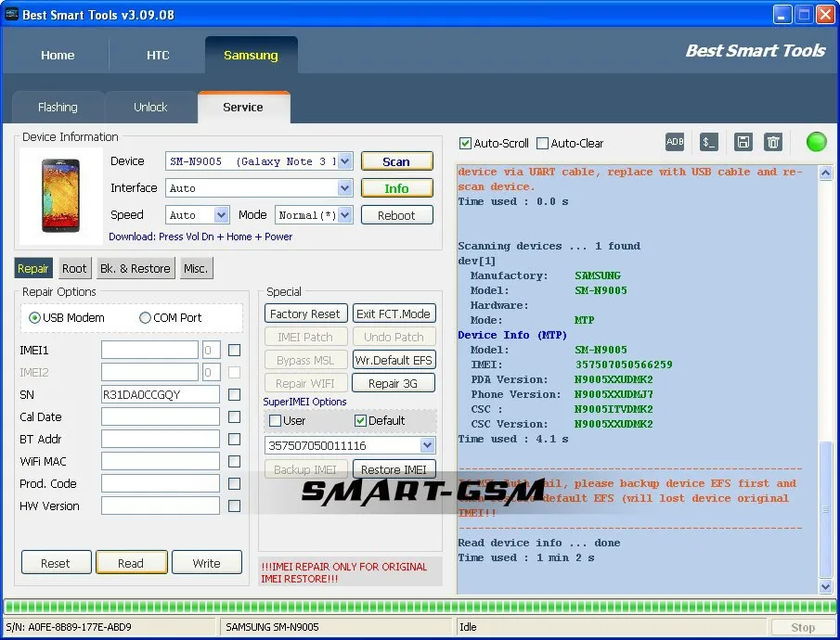Tick the HW Version row checkbox
The width and height of the screenshot is (840, 640).
click(x=234, y=506)
